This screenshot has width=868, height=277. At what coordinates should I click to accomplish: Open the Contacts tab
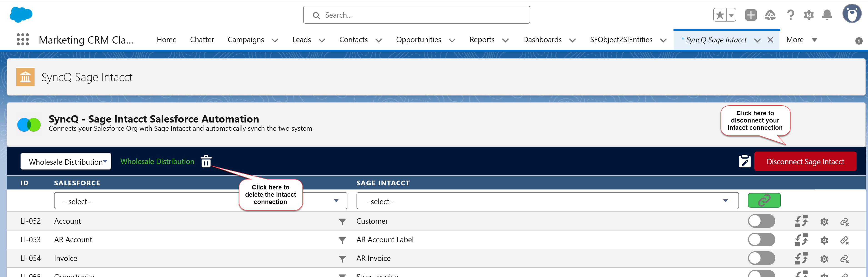coord(354,40)
